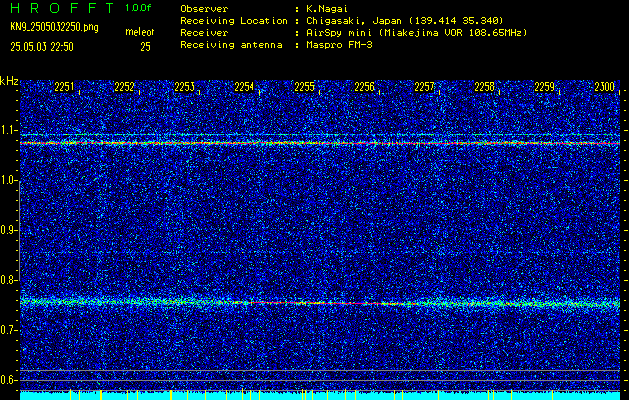629x400 pixels.
Task: Select the file name KN9_2505032250.png
Action: tap(54, 28)
